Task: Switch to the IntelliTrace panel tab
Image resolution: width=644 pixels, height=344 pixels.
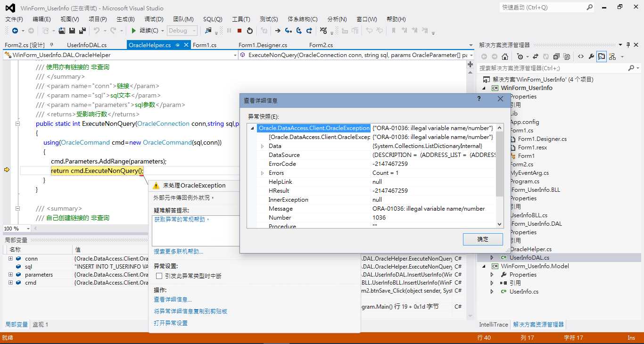Action: pyautogui.click(x=494, y=325)
